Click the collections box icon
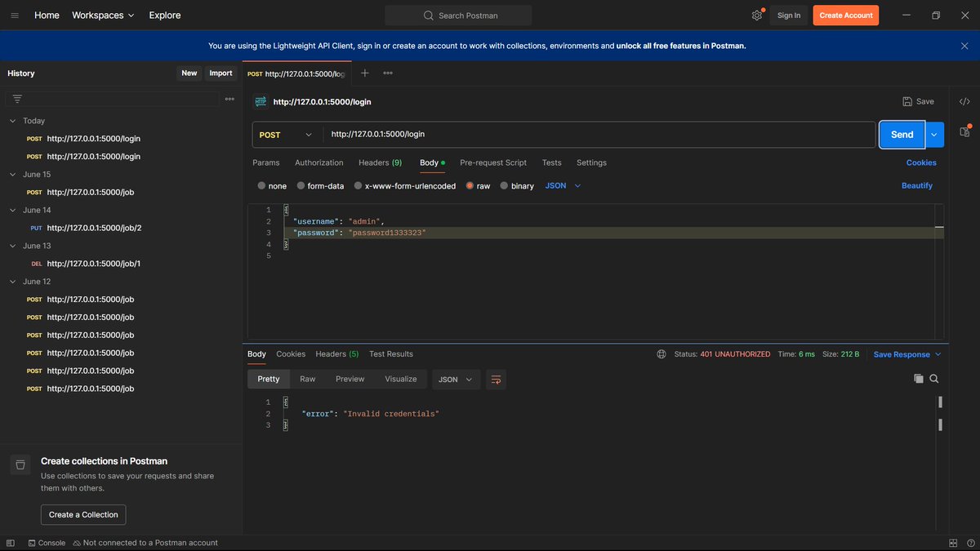 click(20, 464)
